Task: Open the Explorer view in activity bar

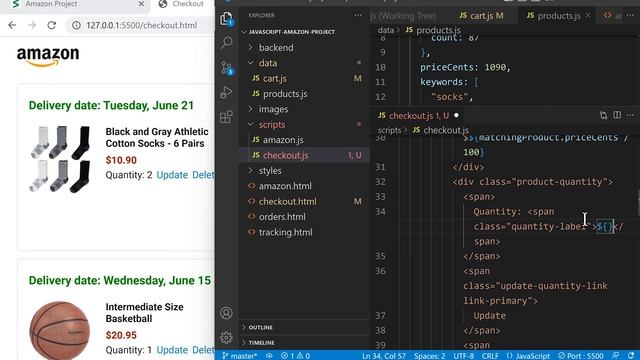Action: [226, 19]
